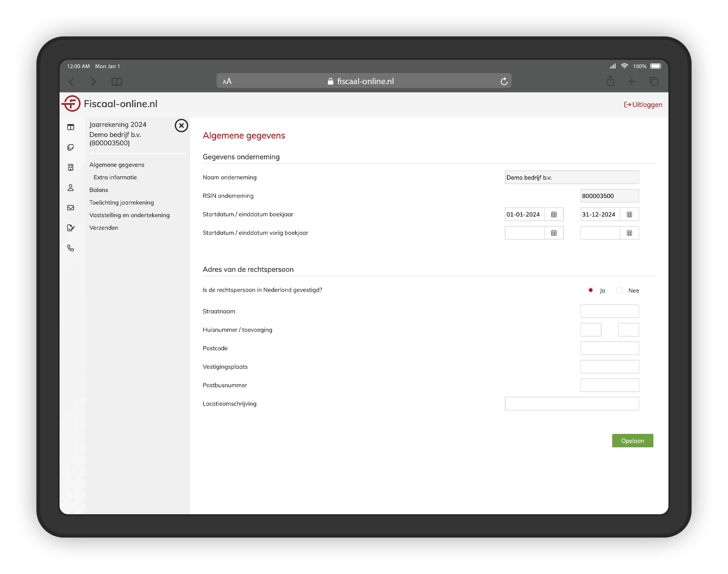Click the green Opslaan button
Image resolution: width=728 pixels, height=574 pixels.
point(633,441)
